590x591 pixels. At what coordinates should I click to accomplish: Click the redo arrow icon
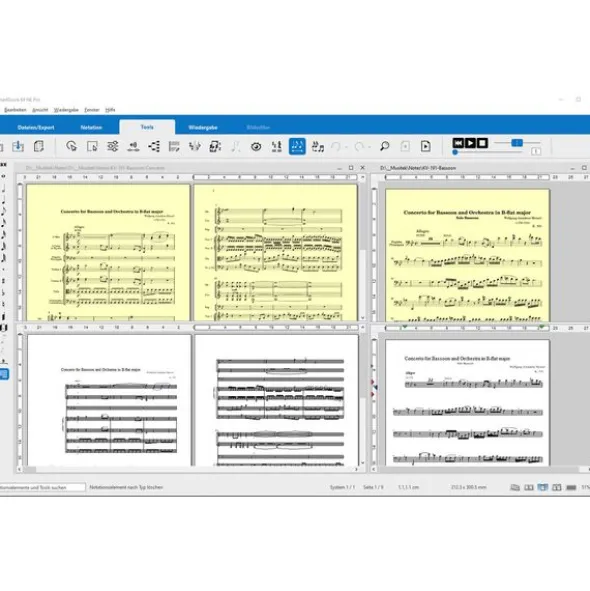pyautogui.click(x=359, y=146)
